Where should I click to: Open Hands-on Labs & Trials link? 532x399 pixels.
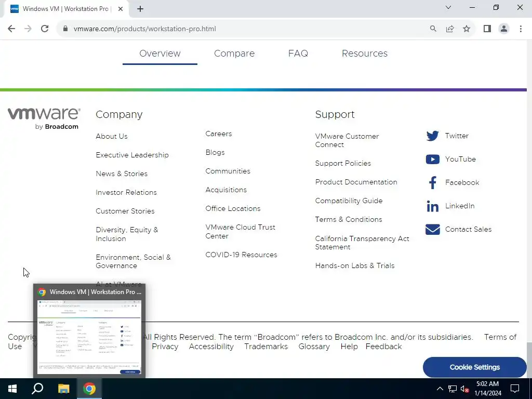[354, 265]
